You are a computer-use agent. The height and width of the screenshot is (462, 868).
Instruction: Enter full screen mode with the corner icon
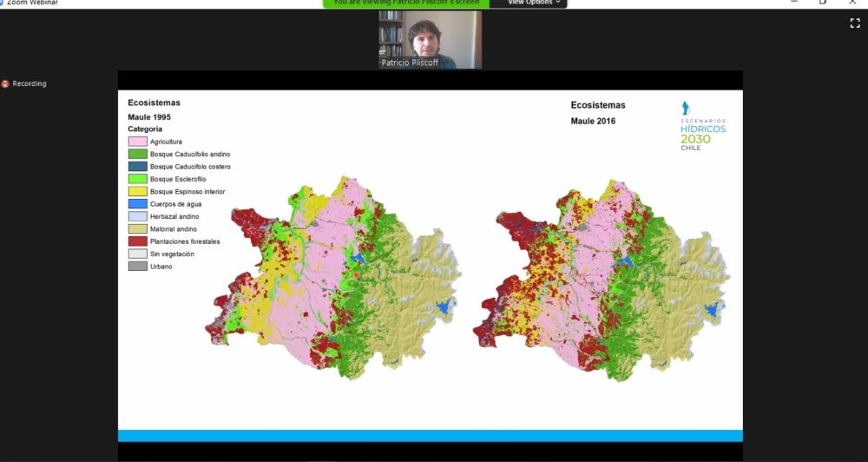coord(854,23)
